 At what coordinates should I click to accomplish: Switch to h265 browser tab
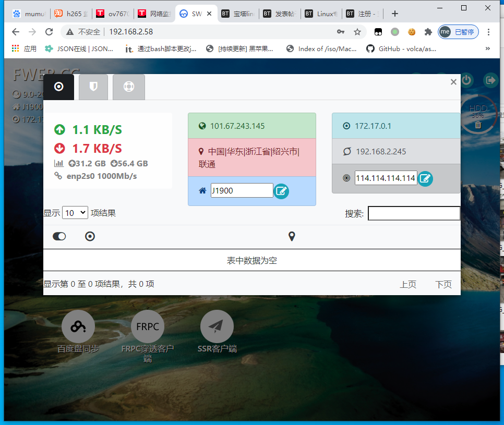click(71, 14)
